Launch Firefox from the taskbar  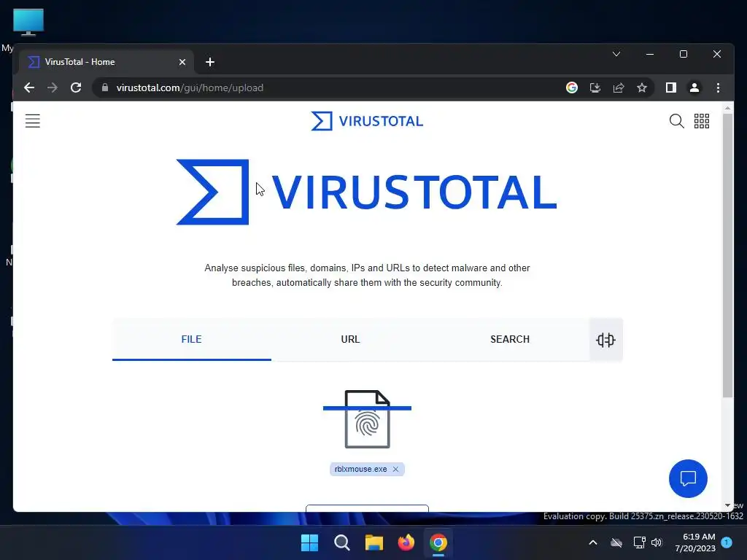point(406,542)
